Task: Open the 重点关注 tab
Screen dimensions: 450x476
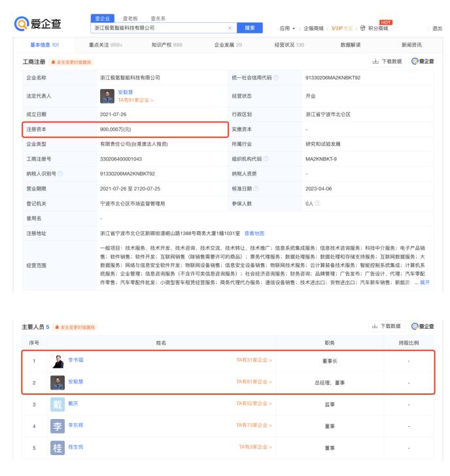Action: (x=105, y=45)
